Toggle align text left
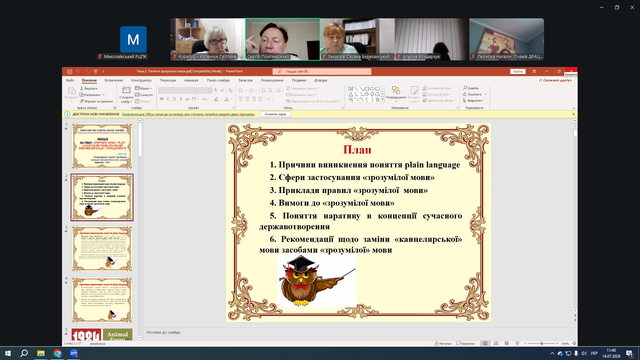The height and width of the screenshot is (360, 640). (x=241, y=99)
